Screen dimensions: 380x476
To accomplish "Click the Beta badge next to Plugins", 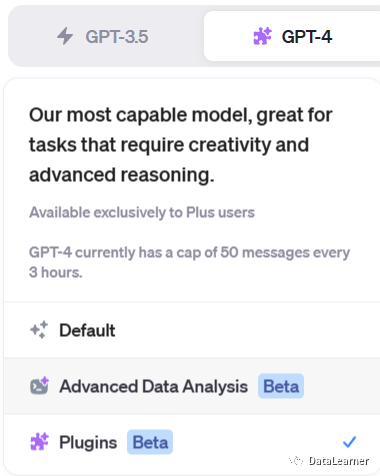I will click(x=150, y=442).
